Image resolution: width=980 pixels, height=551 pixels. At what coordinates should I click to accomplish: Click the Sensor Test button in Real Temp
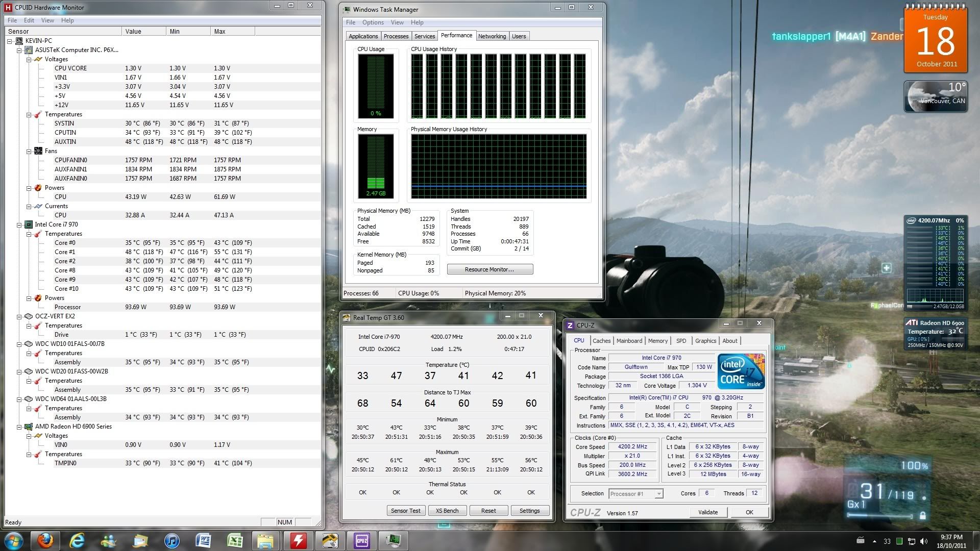click(x=405, y=511)
